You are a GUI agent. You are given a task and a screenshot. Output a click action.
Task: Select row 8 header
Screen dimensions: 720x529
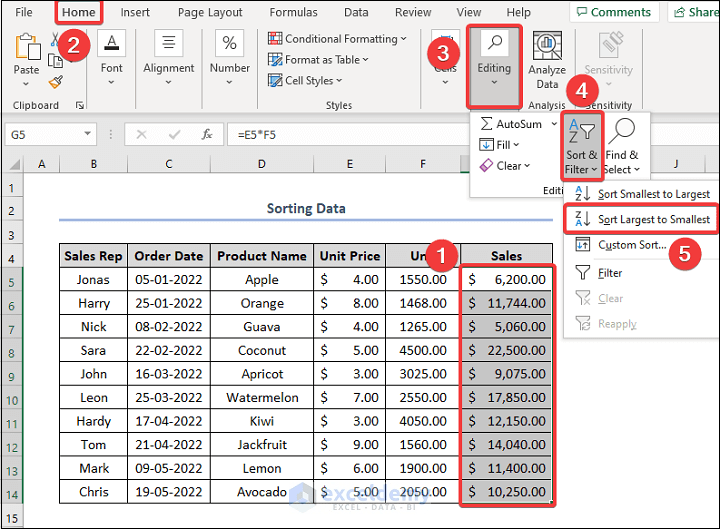[12, 353]
